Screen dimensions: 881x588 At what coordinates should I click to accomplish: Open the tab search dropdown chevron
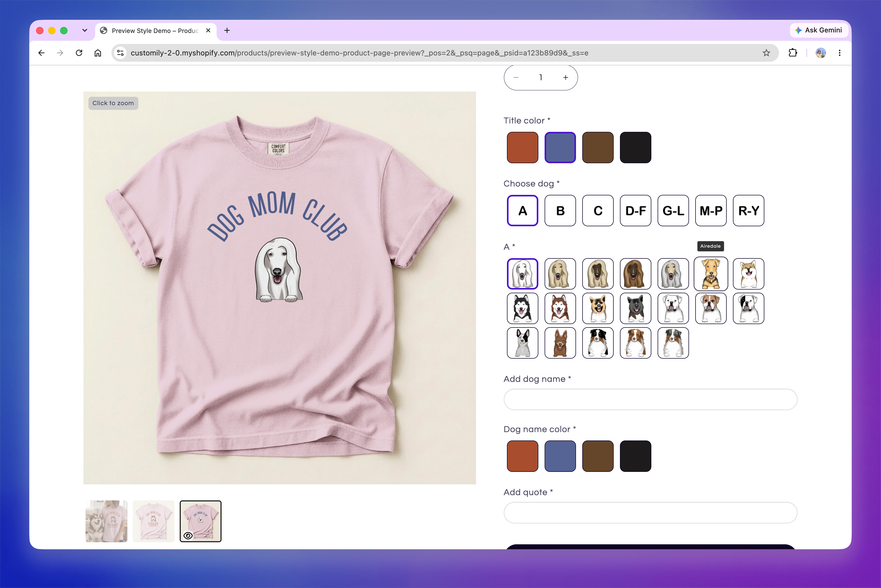point(85,30)
